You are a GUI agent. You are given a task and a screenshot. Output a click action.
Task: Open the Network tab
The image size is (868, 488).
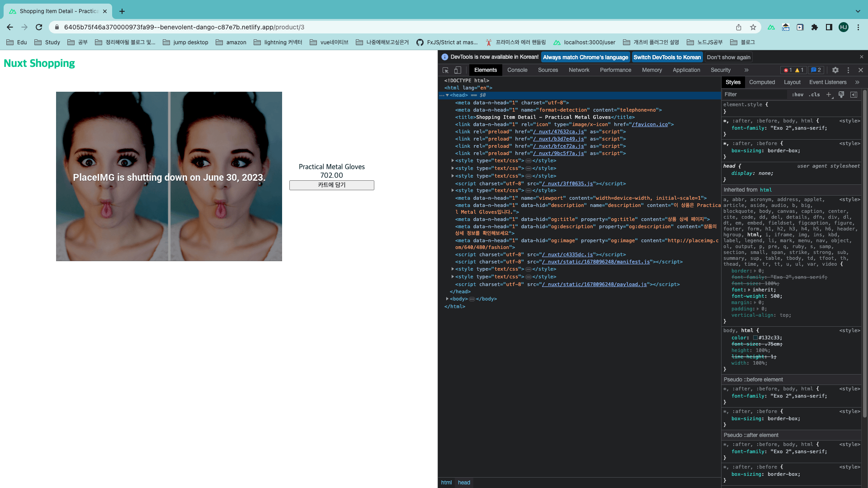click(x=579, y=70)
